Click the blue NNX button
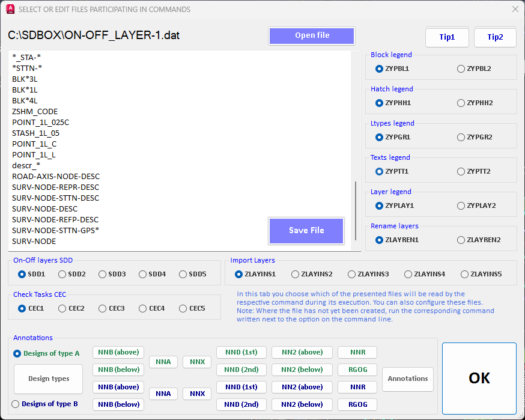This screenshot has height=420, width=525. pos(197,394)
